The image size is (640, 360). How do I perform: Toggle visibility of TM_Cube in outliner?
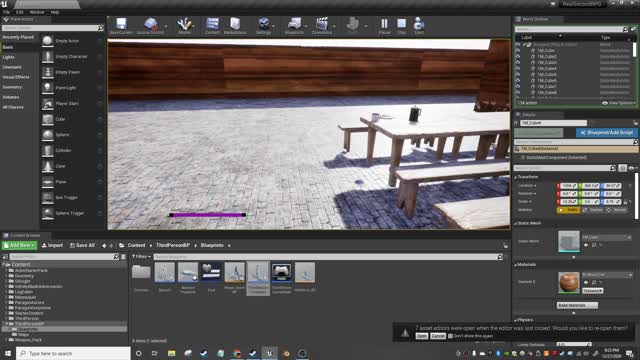click(518, 51)
